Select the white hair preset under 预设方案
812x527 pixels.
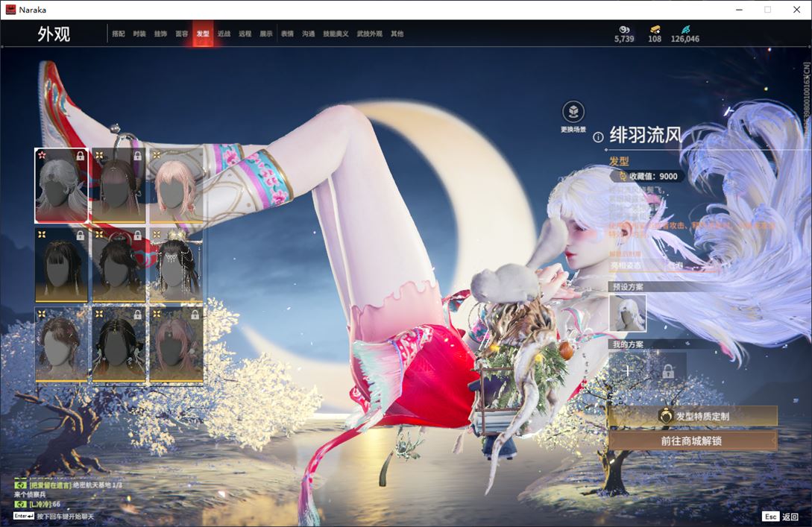pos(628,312)
